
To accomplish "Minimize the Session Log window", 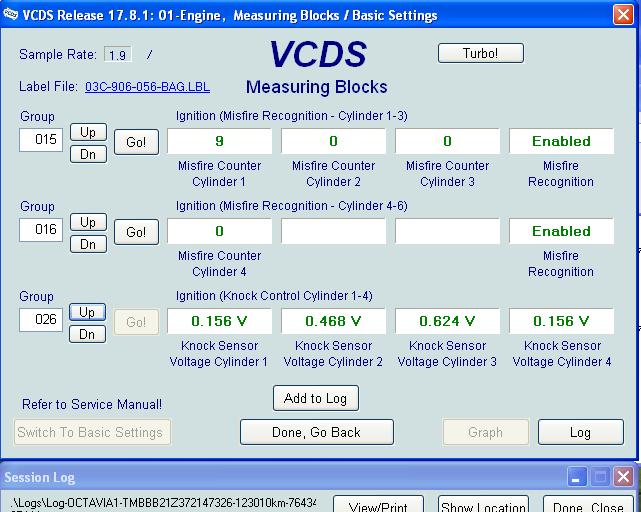I will 576,477.
